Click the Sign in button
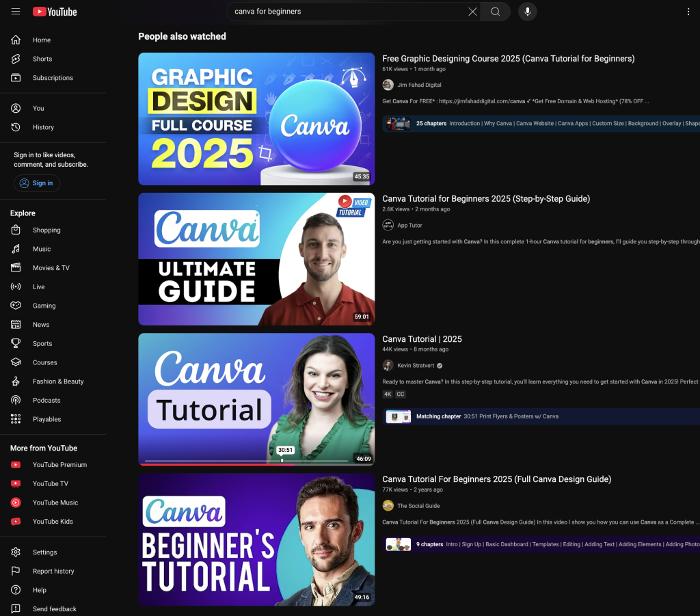The image size is (700, 616). [x=37, y=183]
